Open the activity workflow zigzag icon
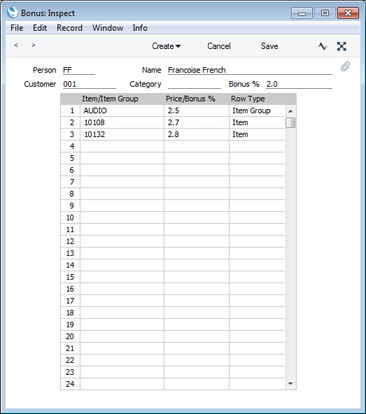Screen dimensions: 366x414 322,46
